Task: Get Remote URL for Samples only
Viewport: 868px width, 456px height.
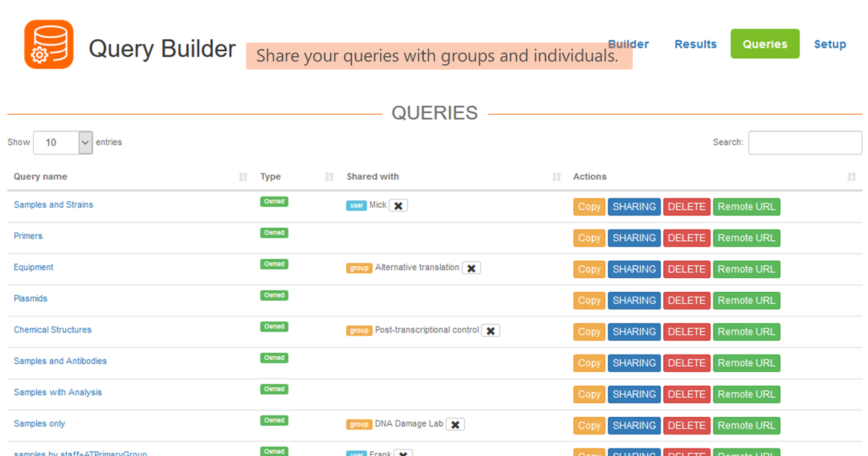Action: tap(746, 426)
